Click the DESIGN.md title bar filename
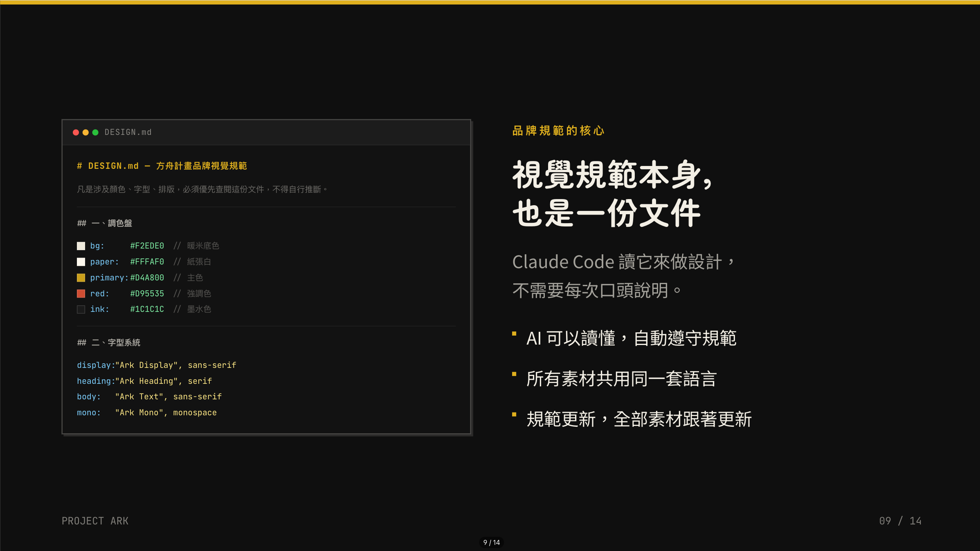Image resolution: width=980 pixels, height=551 pixels. coord(128,132)
